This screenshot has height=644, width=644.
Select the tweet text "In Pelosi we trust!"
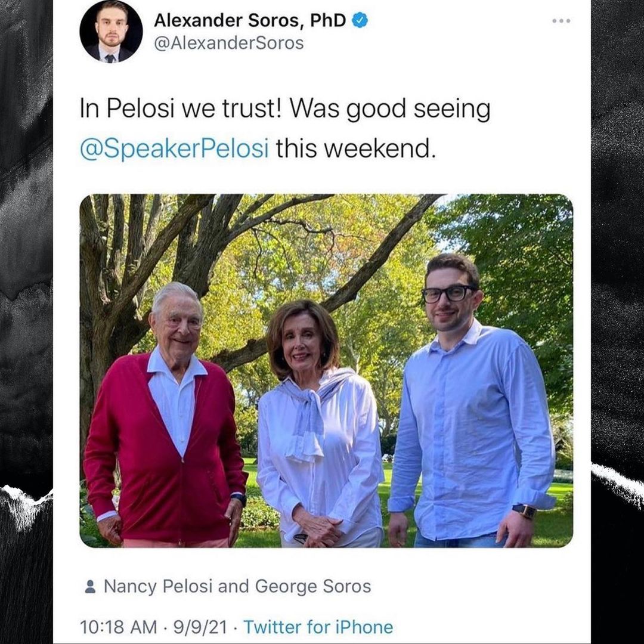pyautogui.click(x=180, y=109)
